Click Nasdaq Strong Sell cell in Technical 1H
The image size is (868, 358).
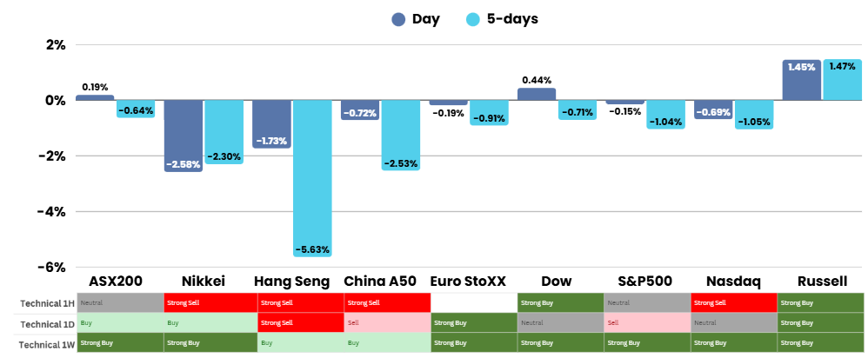click(x=734, y=302)
